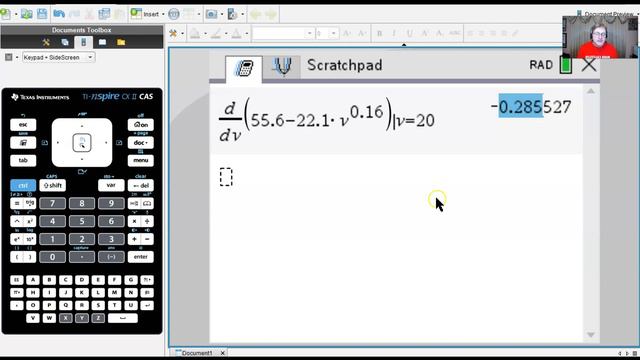
Task: Click the var key on calculator
Action: 111,185
